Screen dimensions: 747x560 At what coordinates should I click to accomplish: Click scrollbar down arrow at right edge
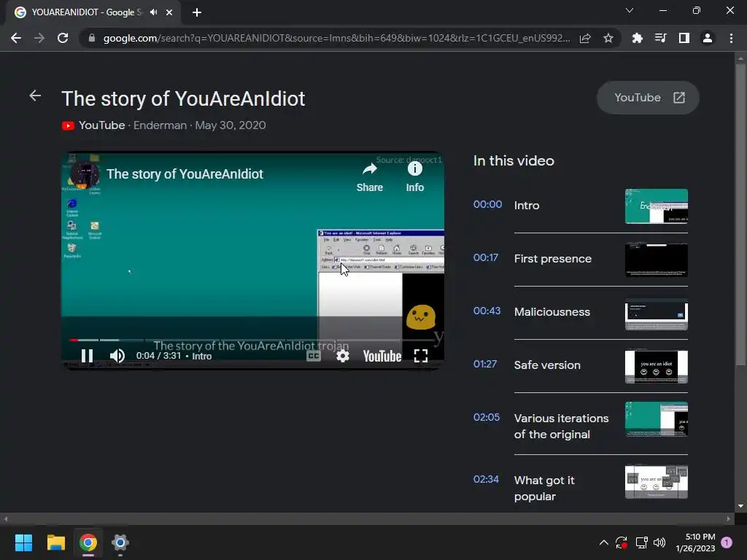pyautogui.click(x=740, y=506)
